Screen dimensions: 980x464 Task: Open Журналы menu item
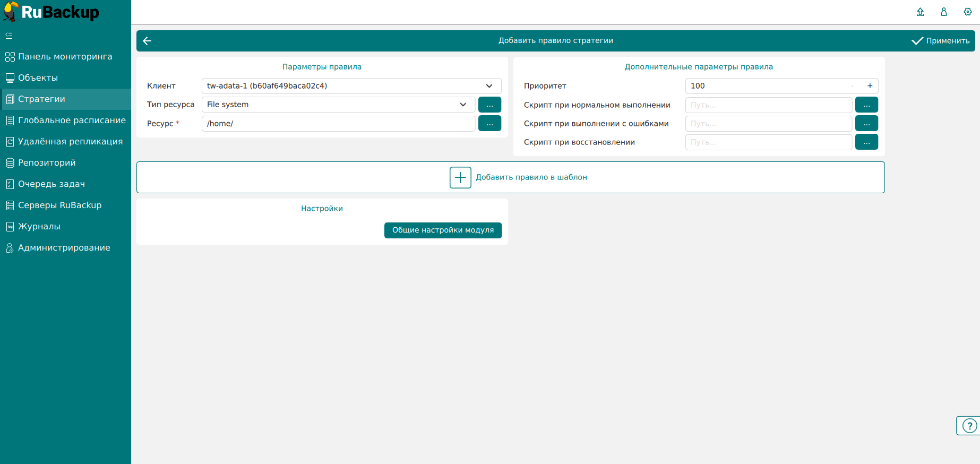click(39, 227)
